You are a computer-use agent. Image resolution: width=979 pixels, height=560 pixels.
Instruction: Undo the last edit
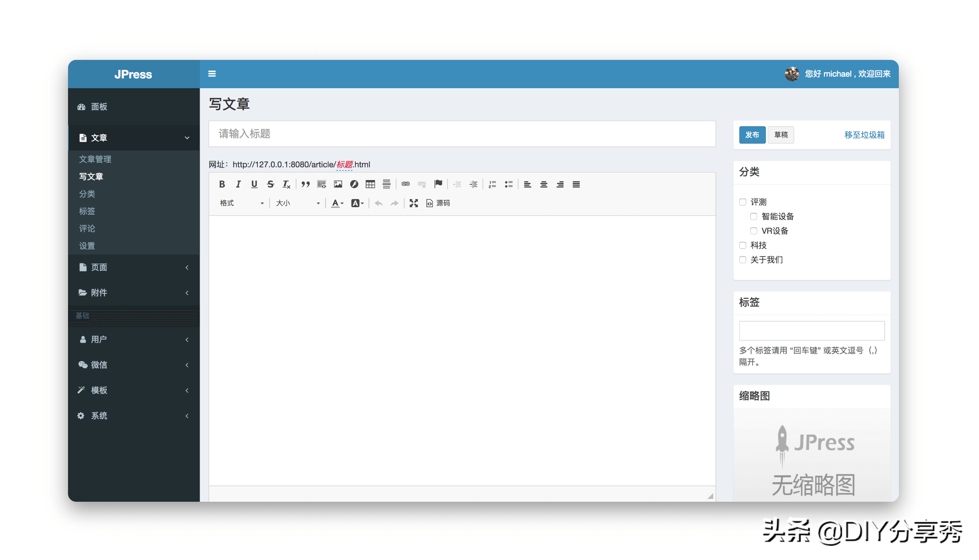(379, 203)
